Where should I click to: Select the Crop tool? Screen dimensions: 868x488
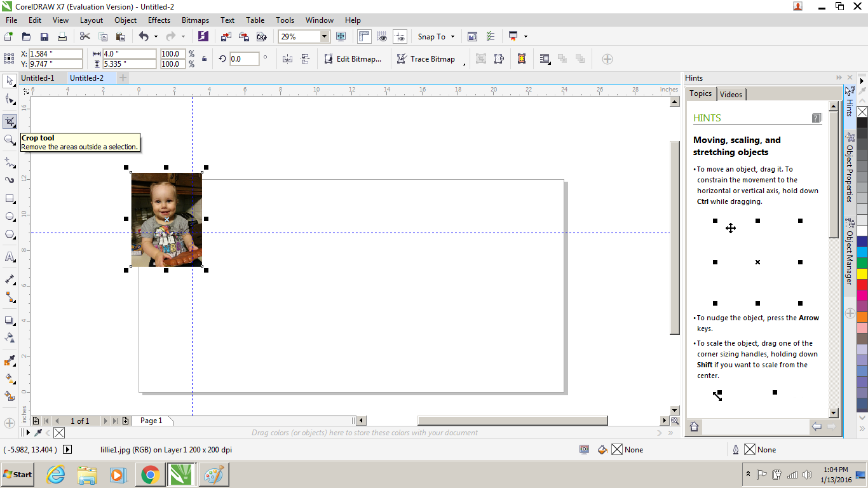click(x=10, y=121)
